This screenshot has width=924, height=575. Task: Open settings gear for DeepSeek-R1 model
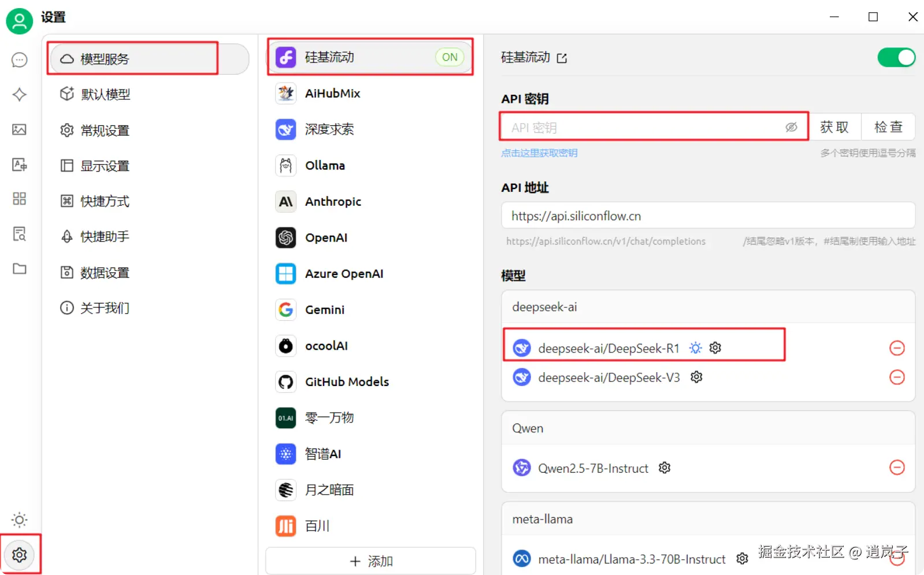pyautogui.click(x=715, y=348)
